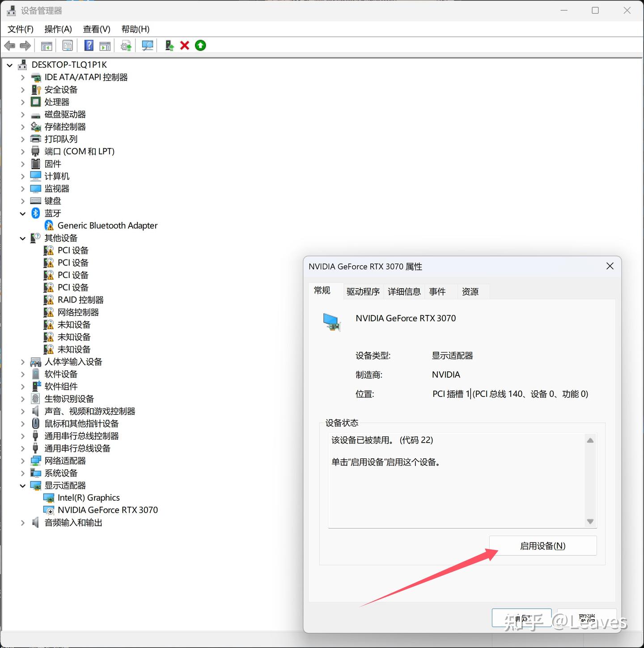Click the 启用设备(N) button
This screenshot has width=644, height=648.
pyautogui.click(x=543, y=546)
